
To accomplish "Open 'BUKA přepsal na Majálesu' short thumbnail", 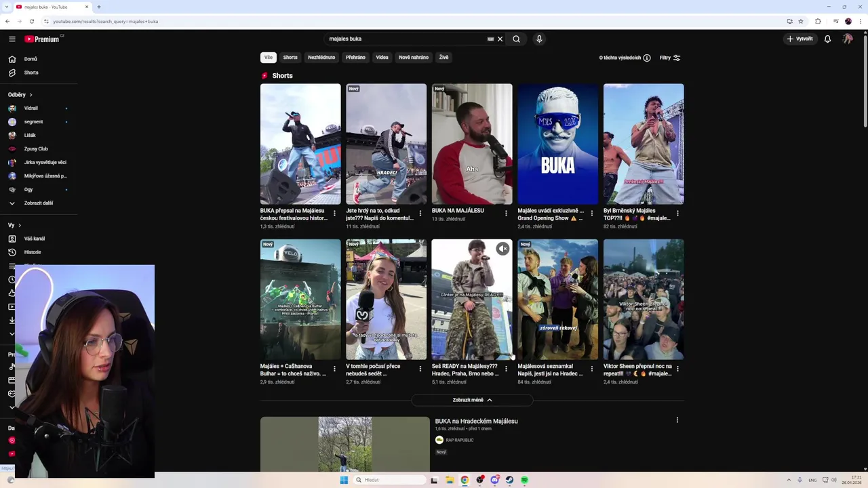I will [300, 144].
